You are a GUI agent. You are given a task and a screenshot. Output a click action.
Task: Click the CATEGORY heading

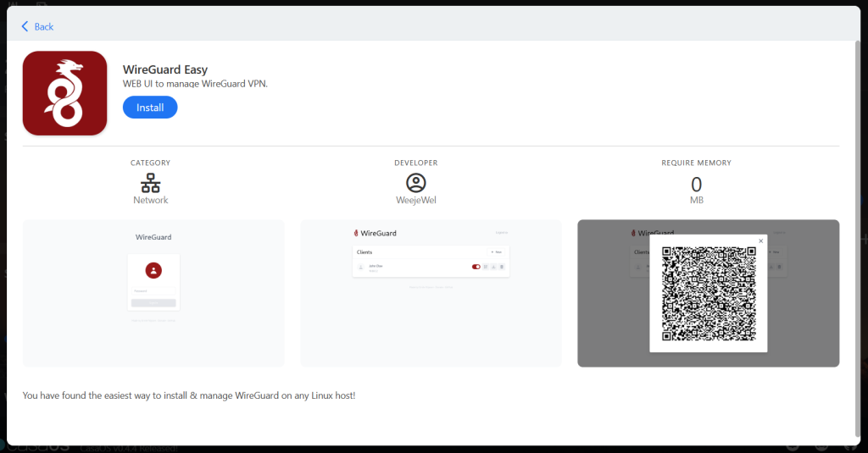point(151,163)
